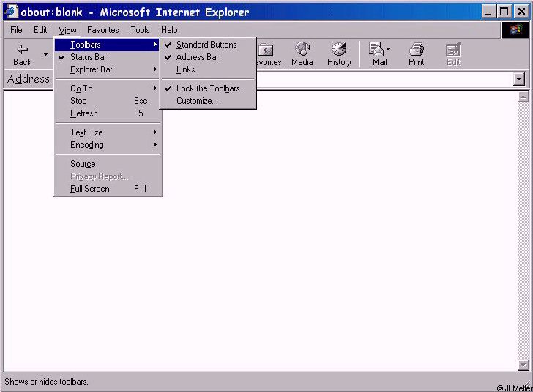Click inside the Address bar field
Image resolution: width=533 pixels, height=392 pixels.
384,79
